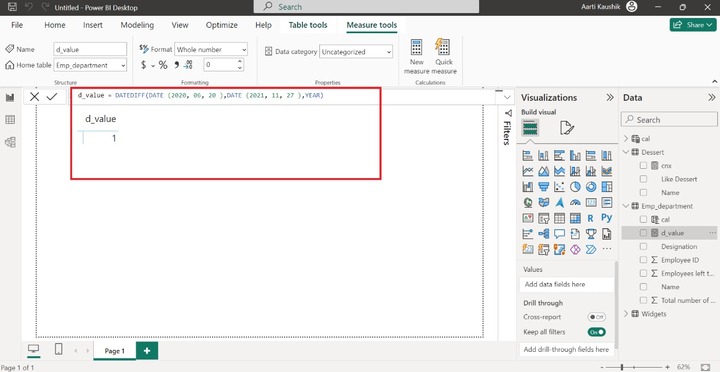The width and height of the screenshot is (720, 372).
Task: Click the Share button
Action: [x=693, y=25]
